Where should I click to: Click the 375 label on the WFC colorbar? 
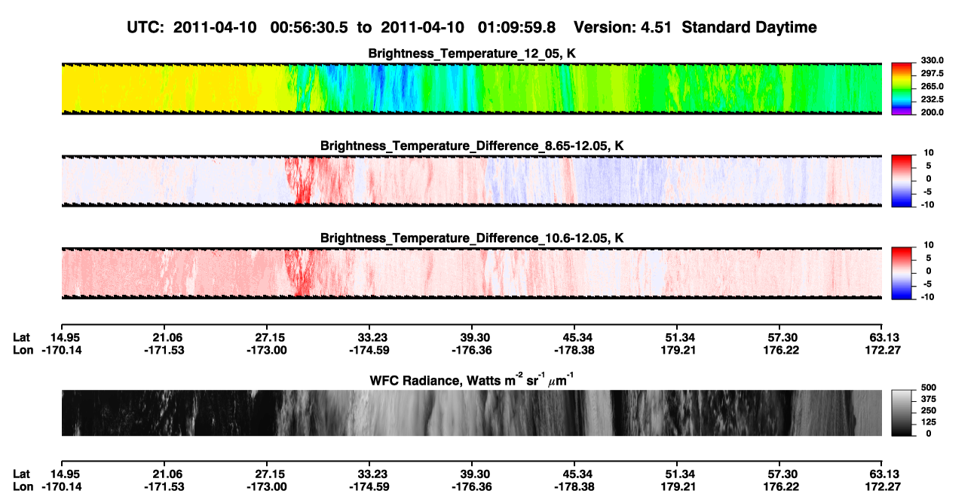[927, 399]
